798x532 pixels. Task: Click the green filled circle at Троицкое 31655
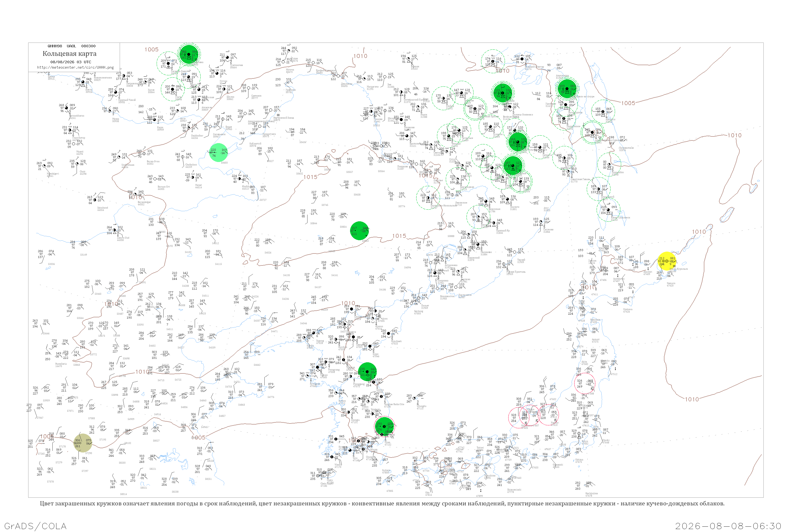click(x=513, y=165)
